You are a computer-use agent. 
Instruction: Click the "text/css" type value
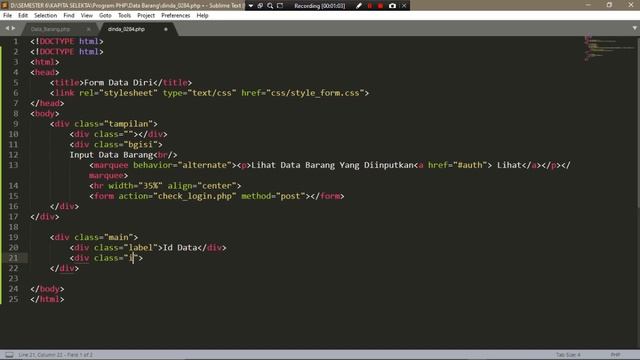212,93
